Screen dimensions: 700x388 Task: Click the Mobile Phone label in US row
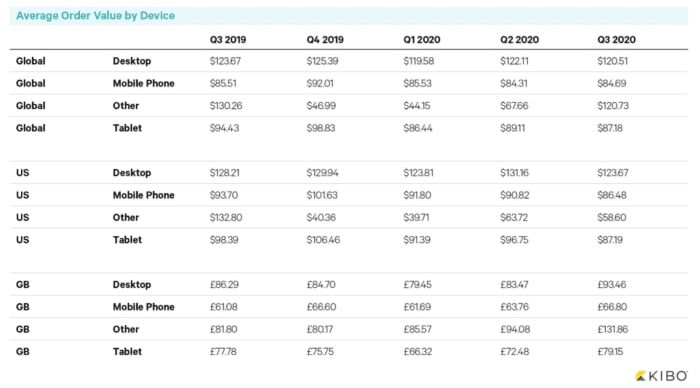(143, 195)
